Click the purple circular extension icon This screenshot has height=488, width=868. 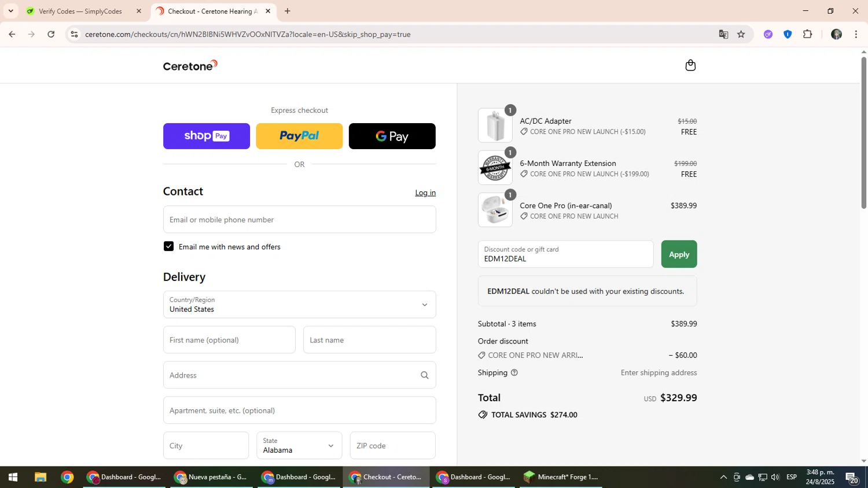(768, 35)
